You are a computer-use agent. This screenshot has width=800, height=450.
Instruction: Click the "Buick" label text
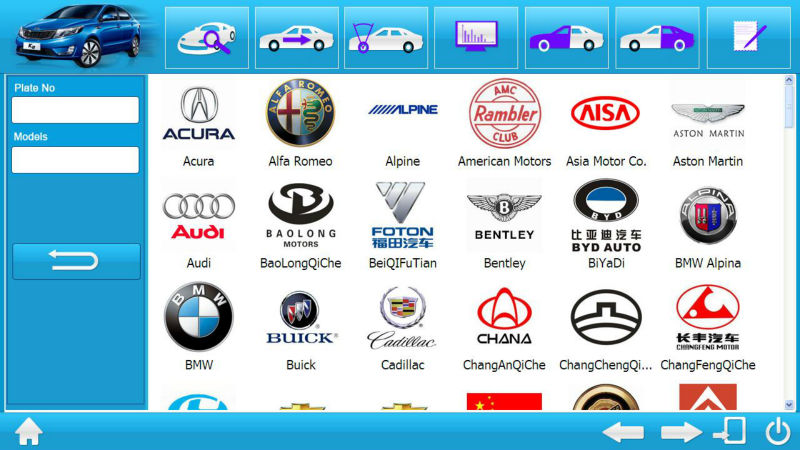coord(301,365)
